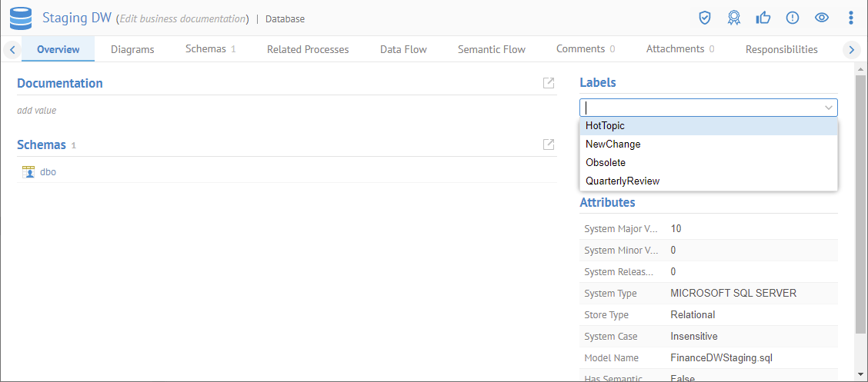Collapse the Labels dropdown arrow
868x382 pixels.
coord(829,108)
